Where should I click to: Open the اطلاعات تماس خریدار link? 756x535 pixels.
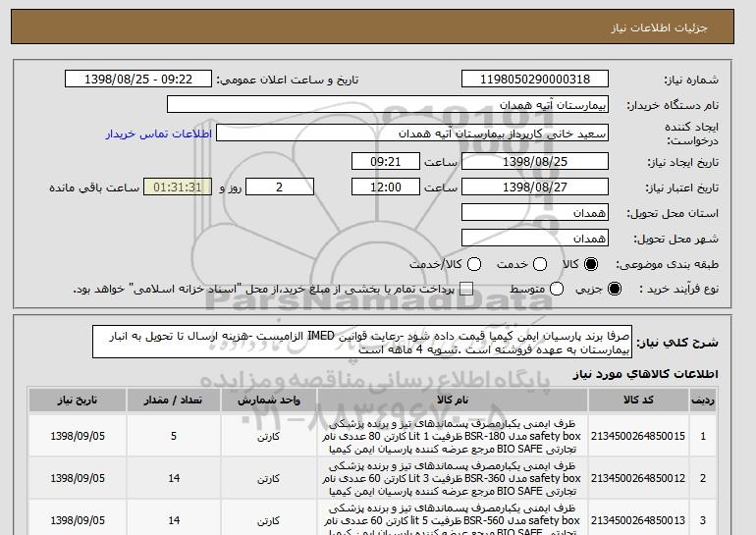coord(159,134)
